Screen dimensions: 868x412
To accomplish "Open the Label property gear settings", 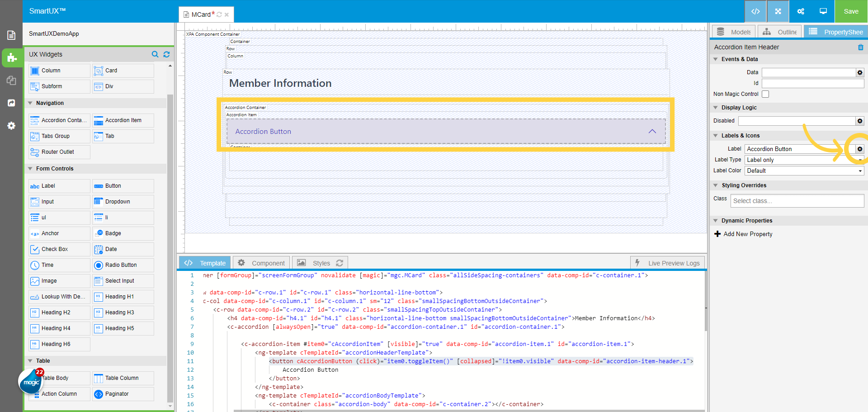I will click(x=860, y=149).
